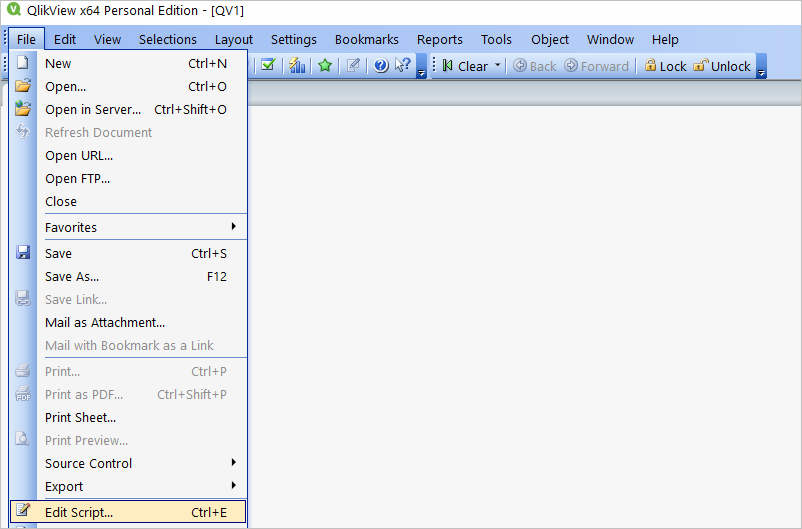Click the Clear selections button

tap(464, 66)
